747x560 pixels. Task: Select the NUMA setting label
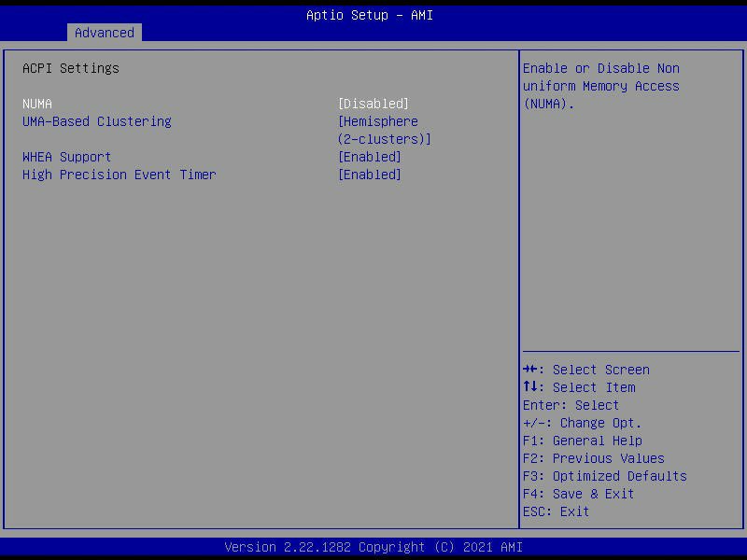pyautogui.click(x=37, y=104)
